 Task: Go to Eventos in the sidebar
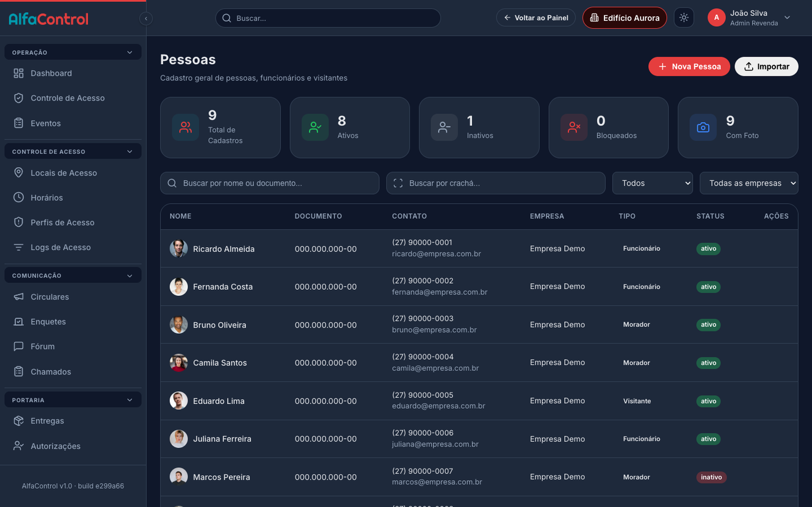[x=73, y=123]
